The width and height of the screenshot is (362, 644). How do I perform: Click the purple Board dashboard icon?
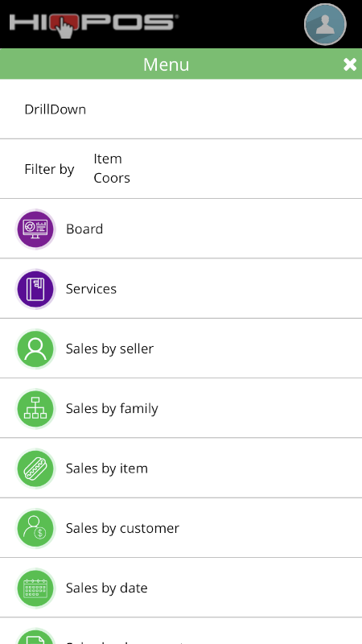(x=35, y=229)
